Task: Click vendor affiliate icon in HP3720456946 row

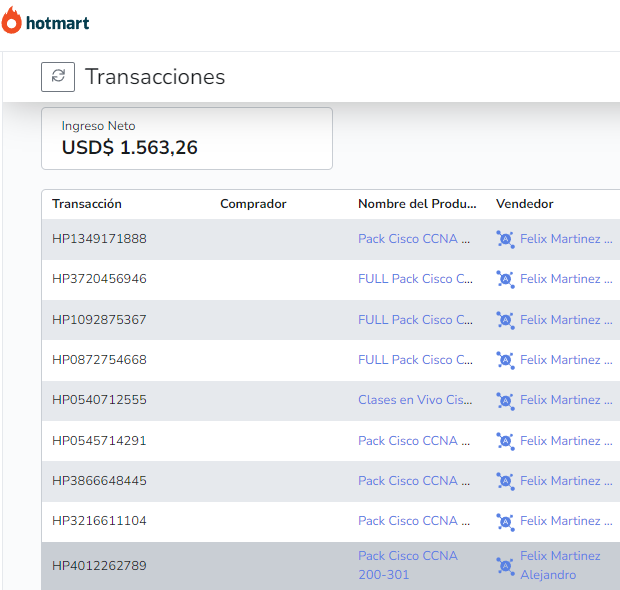Action: (505, 279)
